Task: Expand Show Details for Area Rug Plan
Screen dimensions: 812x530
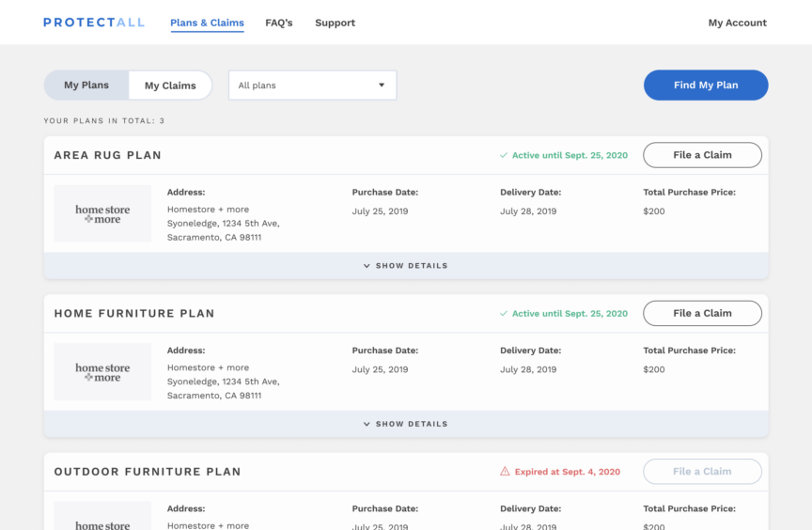Action: click(406, 266)
